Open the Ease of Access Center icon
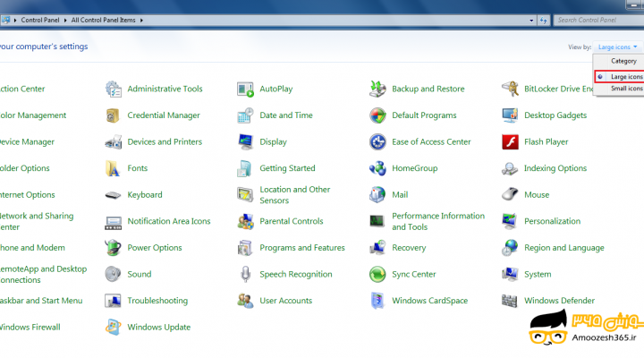Screen dimensions: 644x358 coord(377,141)
